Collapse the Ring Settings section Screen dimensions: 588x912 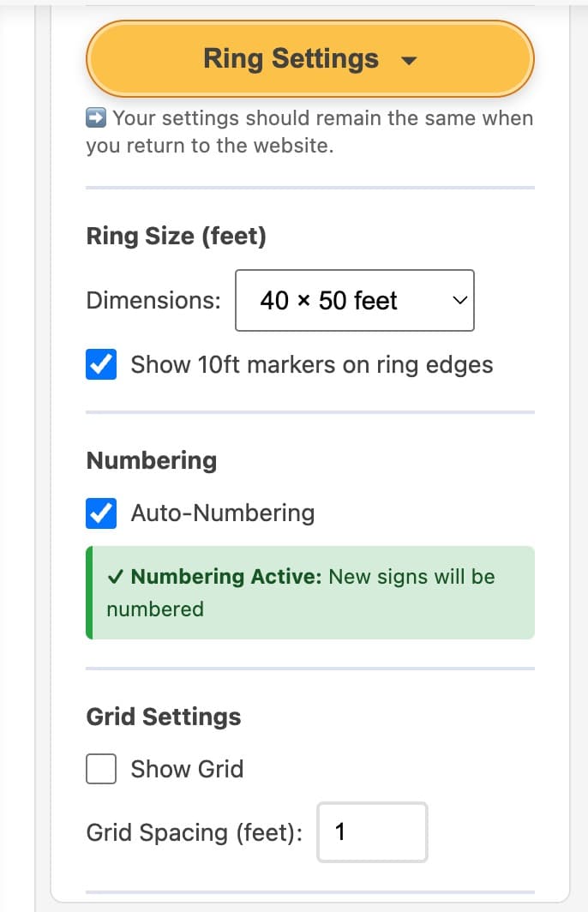click(309, 58)
